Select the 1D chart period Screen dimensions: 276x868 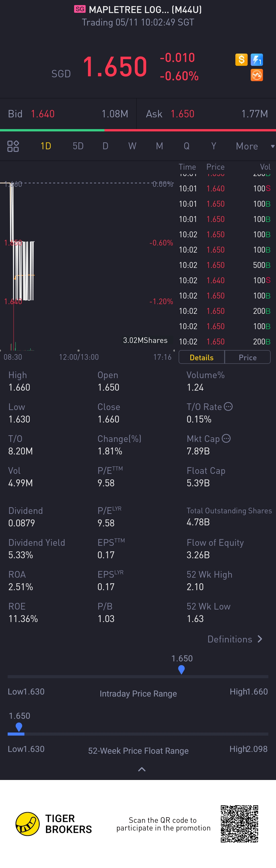pyautogui.click(x=46, y=146)
